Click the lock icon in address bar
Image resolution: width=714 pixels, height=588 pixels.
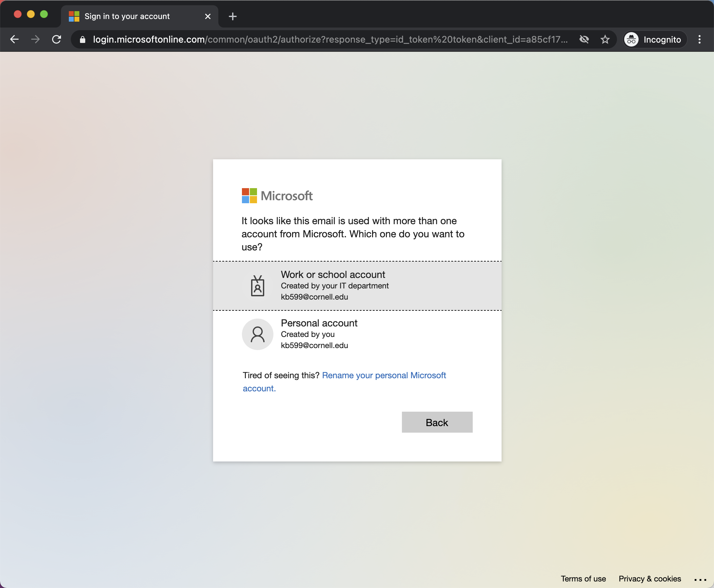(x=82, y=40)
